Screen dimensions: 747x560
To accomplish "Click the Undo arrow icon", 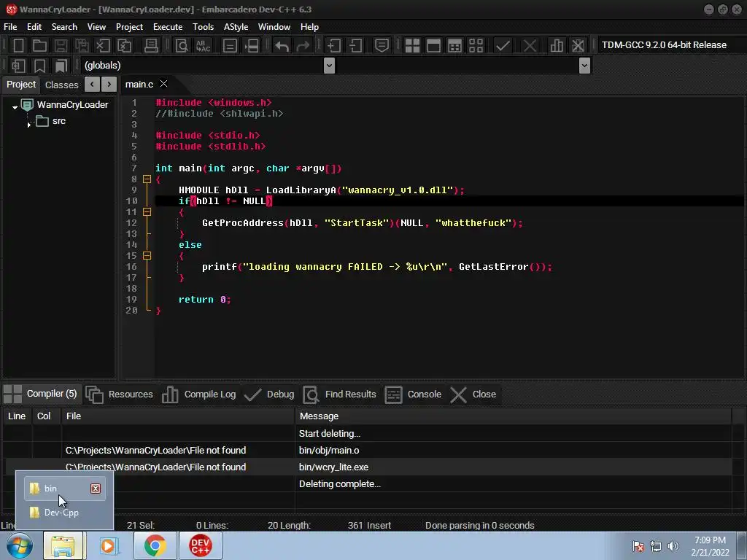I will [x=282, y=45].
